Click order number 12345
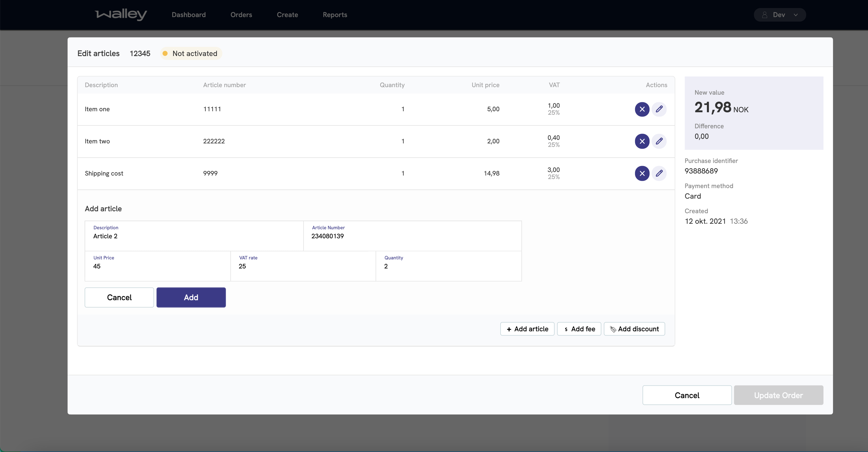 coord(140,53)
